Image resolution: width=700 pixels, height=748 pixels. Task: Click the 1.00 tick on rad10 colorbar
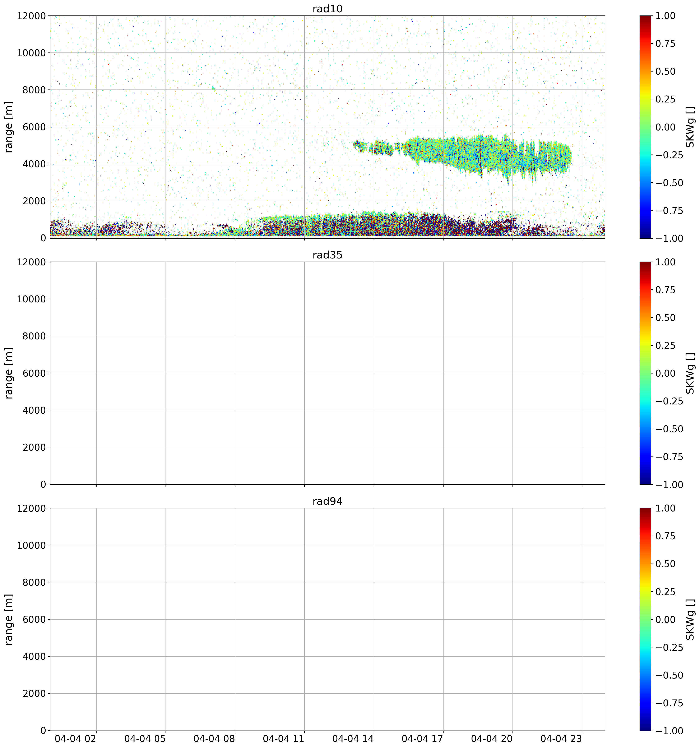coord(665,16)
